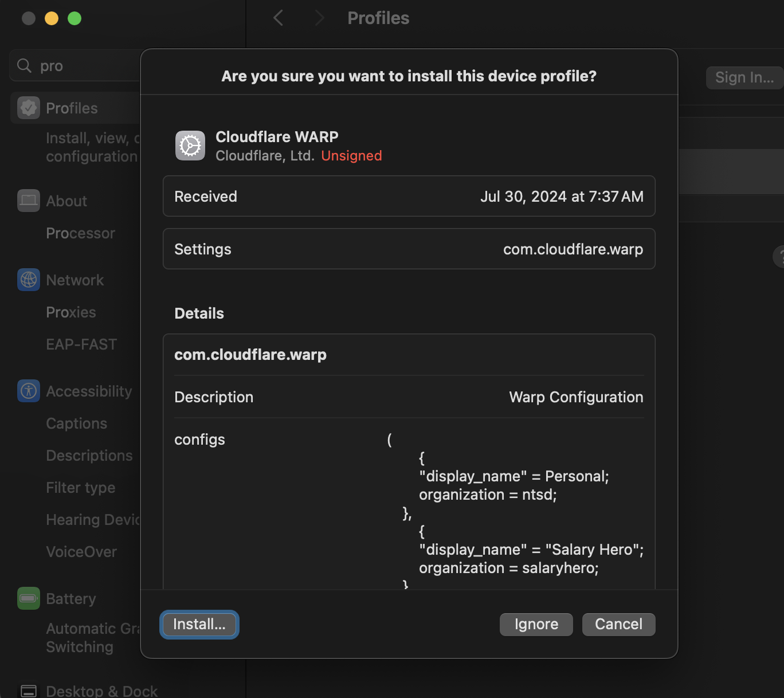Cancel the profile installation
The image size is (784, 698).
[618, 624]
